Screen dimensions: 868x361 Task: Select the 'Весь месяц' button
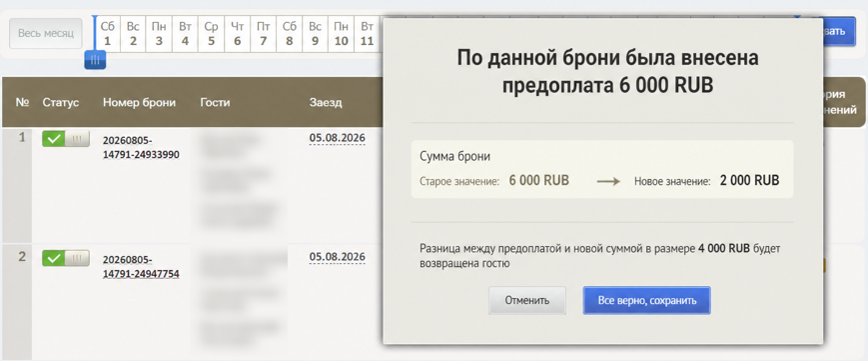(46, 33)
